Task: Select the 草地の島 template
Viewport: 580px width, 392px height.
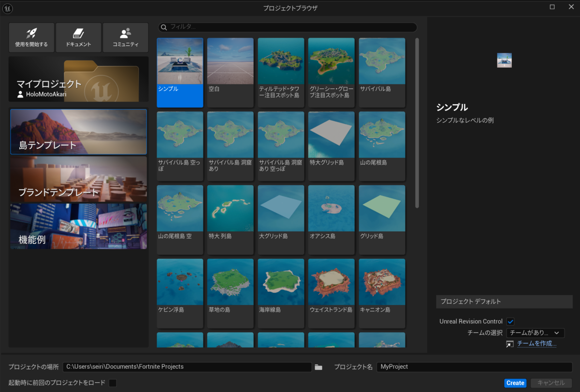Action: (x=230, y=294)
